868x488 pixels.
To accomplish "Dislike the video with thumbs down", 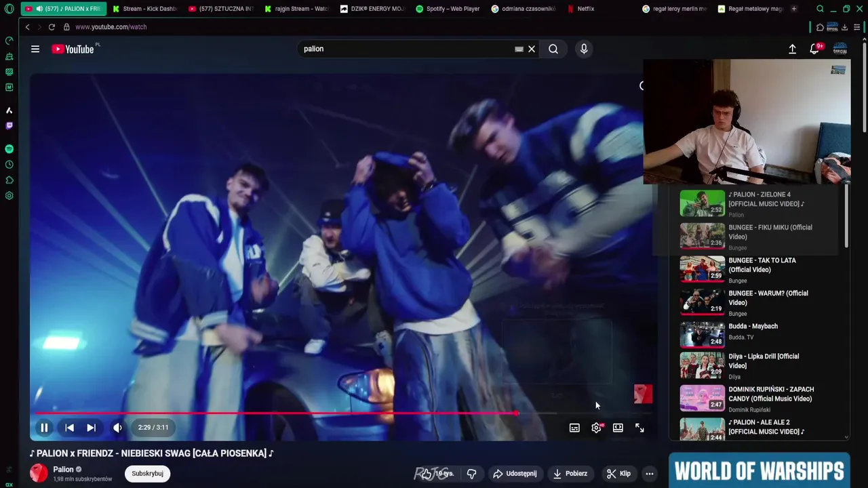I will click(x=472, y=474).
